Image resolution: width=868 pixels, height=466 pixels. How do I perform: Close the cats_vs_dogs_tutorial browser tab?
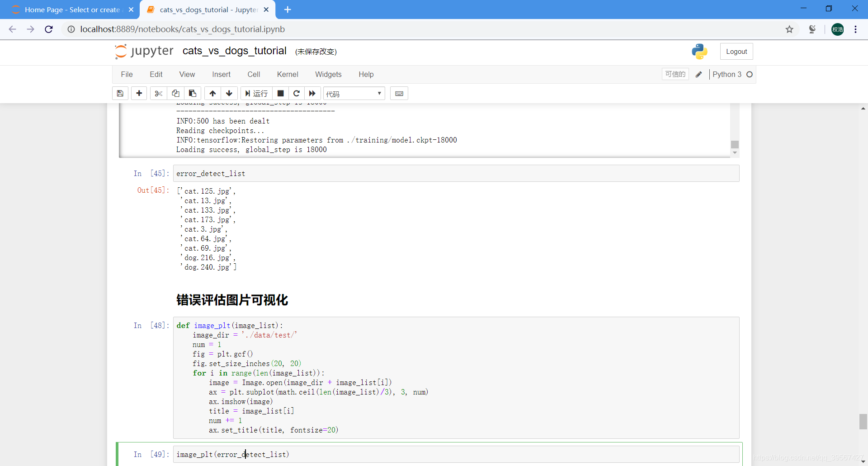tap(266, 10)
